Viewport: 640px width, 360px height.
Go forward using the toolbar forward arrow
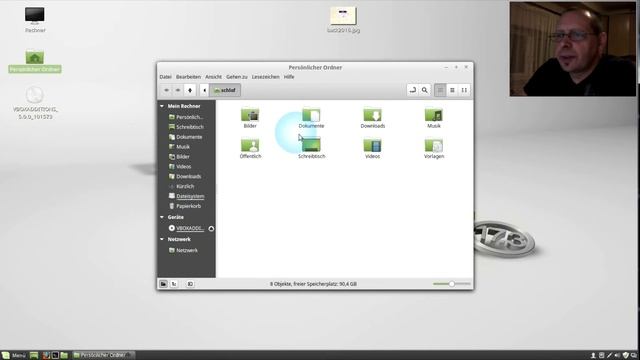[178, 90]
